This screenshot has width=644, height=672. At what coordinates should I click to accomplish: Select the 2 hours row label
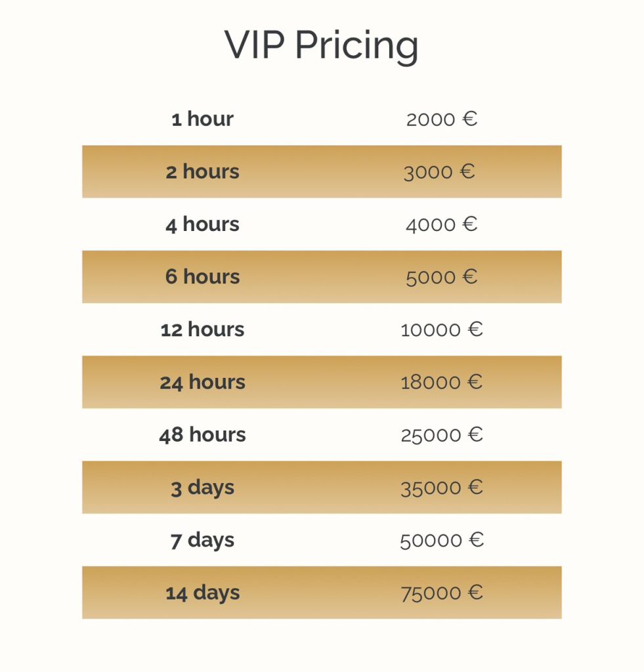(202, 172)
